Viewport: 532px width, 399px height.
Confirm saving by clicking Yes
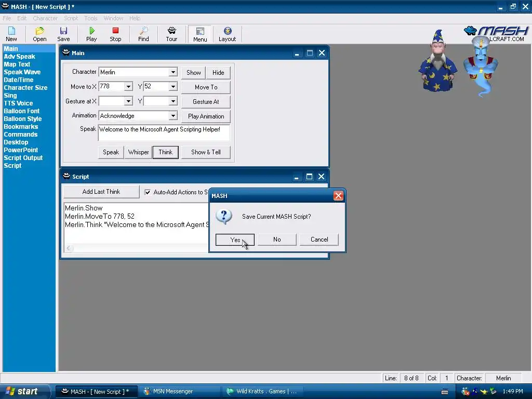(235, 240)
